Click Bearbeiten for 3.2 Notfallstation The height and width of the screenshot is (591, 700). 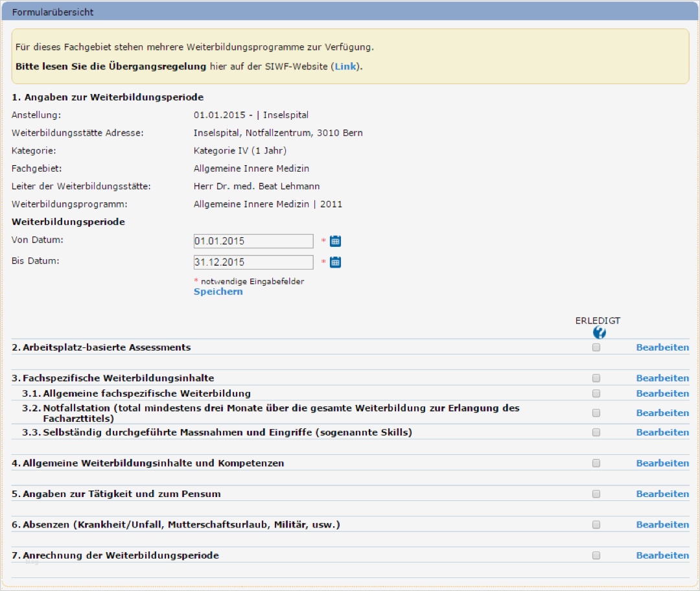(x=662, y=413)
